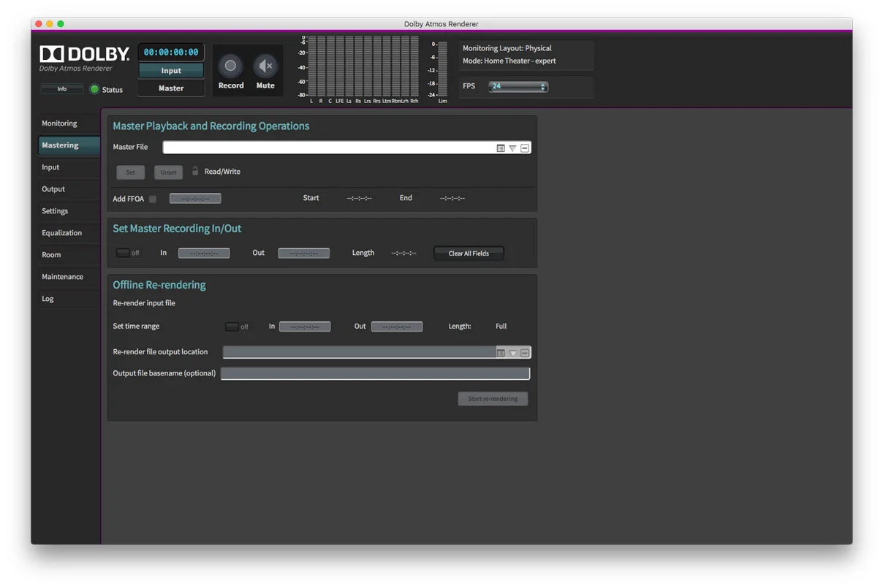The image size is (883, 588).
Task: Clear Master File field with minus icon
Action: click(525, 148)
